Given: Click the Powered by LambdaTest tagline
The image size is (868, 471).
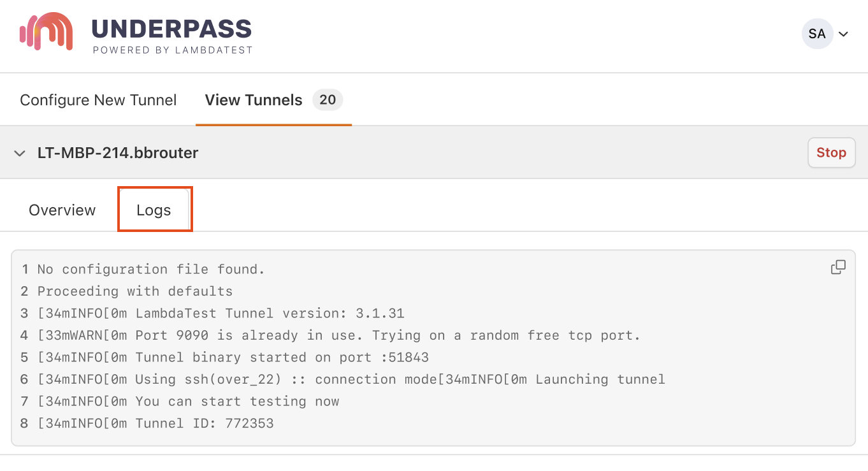Looking at the screenshot, I should point(173,50).
